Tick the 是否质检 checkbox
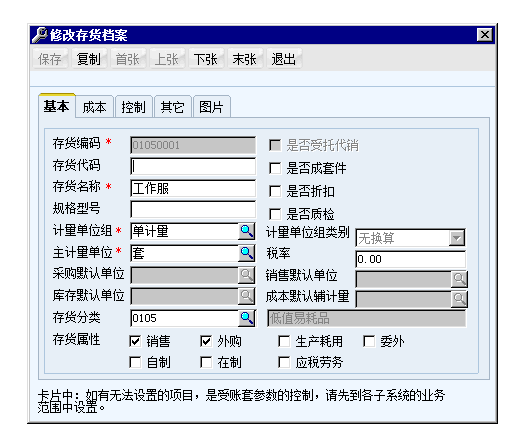The image size is (530, 425). coord(275,214)
